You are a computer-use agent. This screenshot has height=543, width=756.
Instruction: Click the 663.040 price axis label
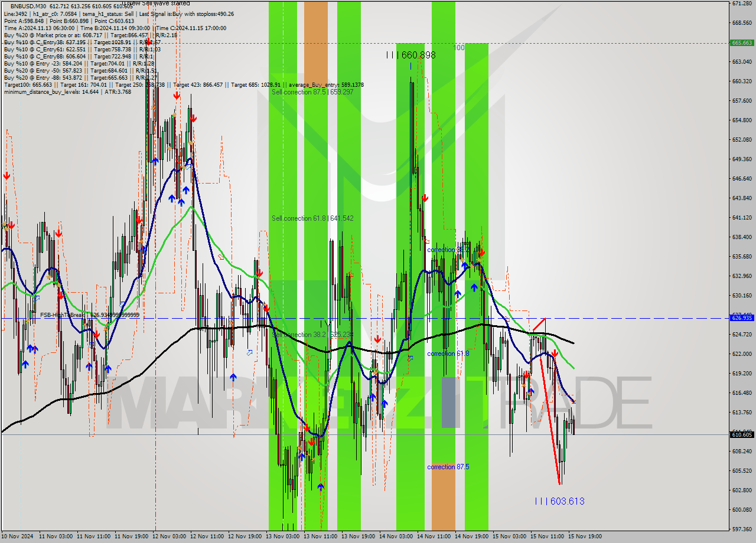pyautogui.click(x=742, y=61)
